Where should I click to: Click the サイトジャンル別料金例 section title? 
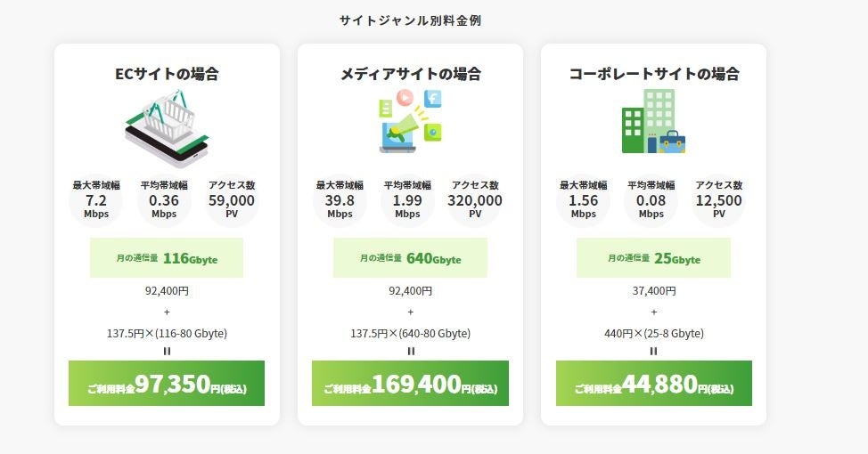pyautogui.click(x=410, y=20)
